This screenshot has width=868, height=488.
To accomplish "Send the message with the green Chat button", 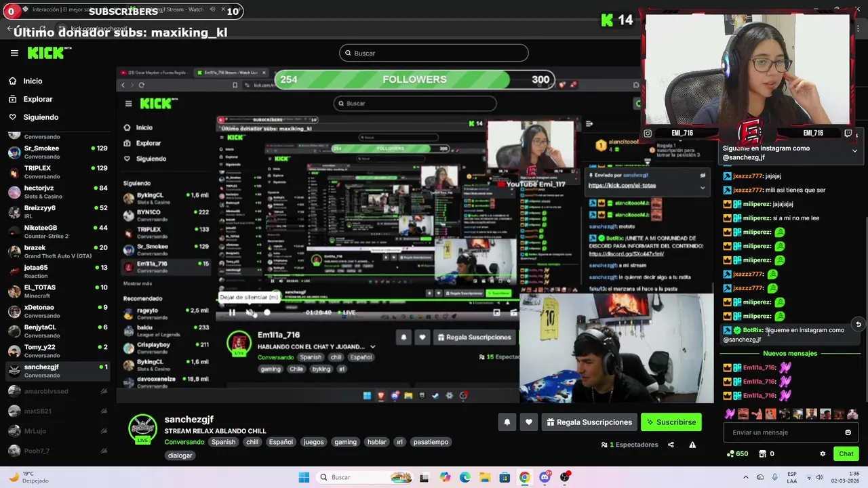I will click(x=846, y=453).
